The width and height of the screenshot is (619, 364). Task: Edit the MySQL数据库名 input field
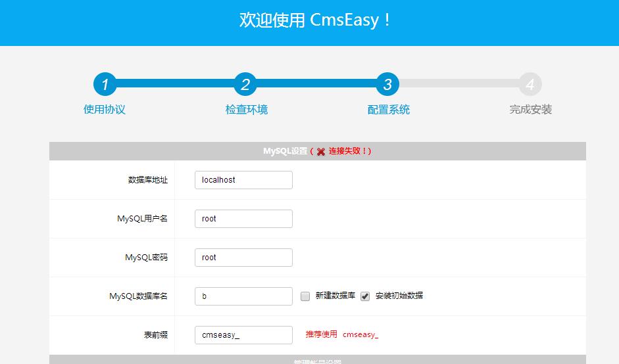[x=243, y=296]
